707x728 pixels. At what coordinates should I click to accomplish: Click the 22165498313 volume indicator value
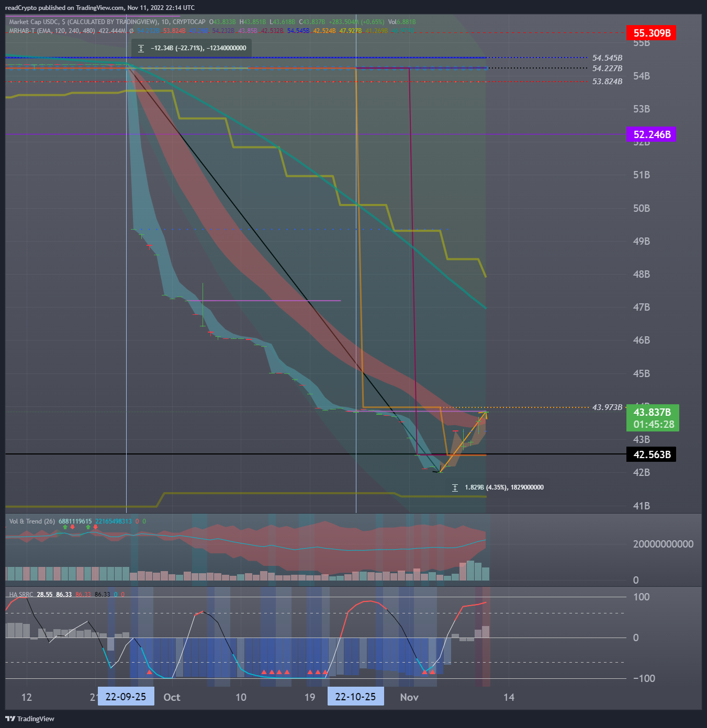[x=114, y=521]
